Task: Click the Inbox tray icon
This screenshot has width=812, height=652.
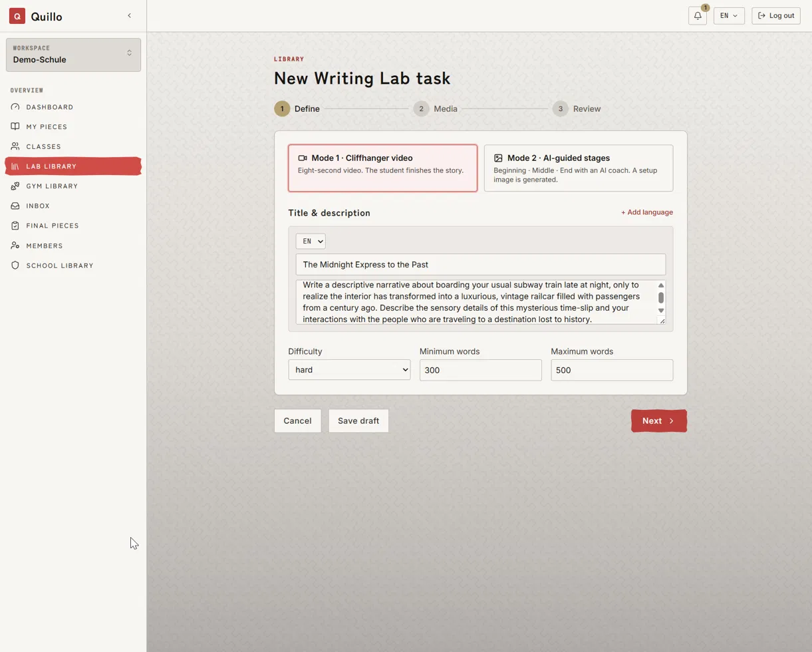Action: click(15, 206)
